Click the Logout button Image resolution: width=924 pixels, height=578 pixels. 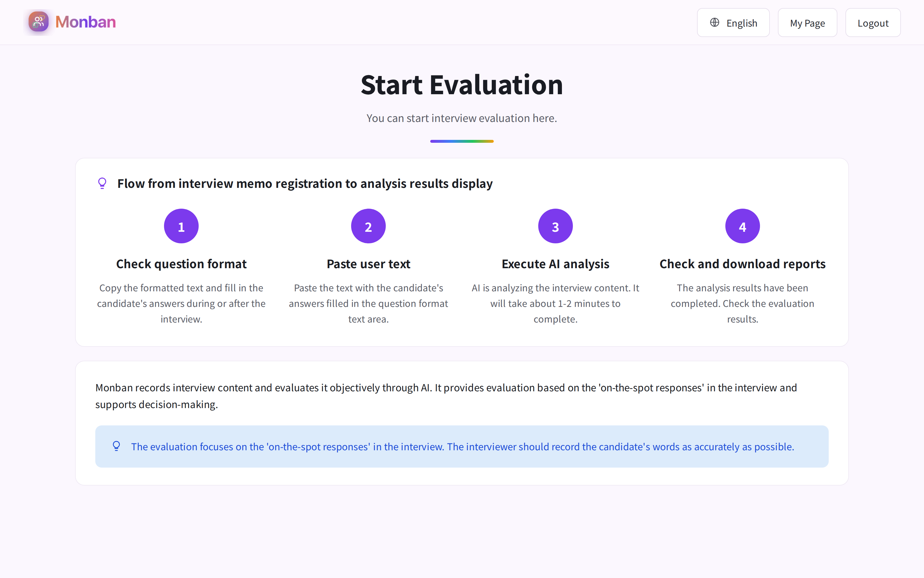point(873,23)
